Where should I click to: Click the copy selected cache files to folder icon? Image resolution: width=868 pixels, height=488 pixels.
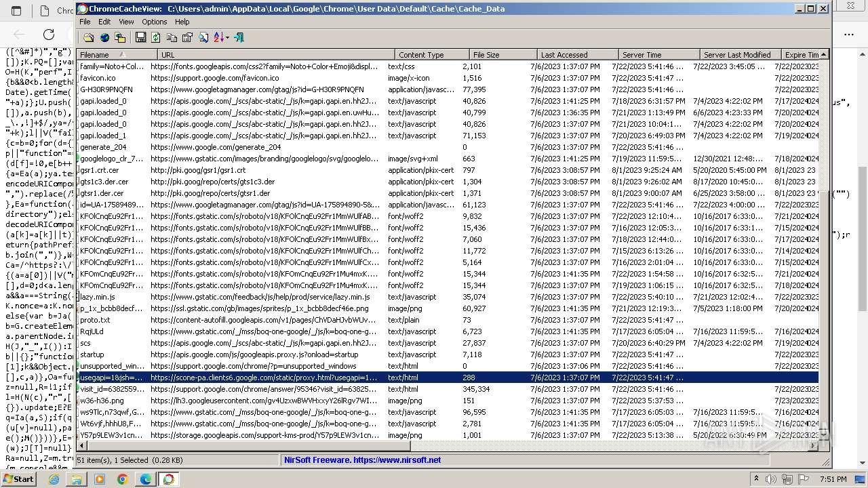coord(120,38)
